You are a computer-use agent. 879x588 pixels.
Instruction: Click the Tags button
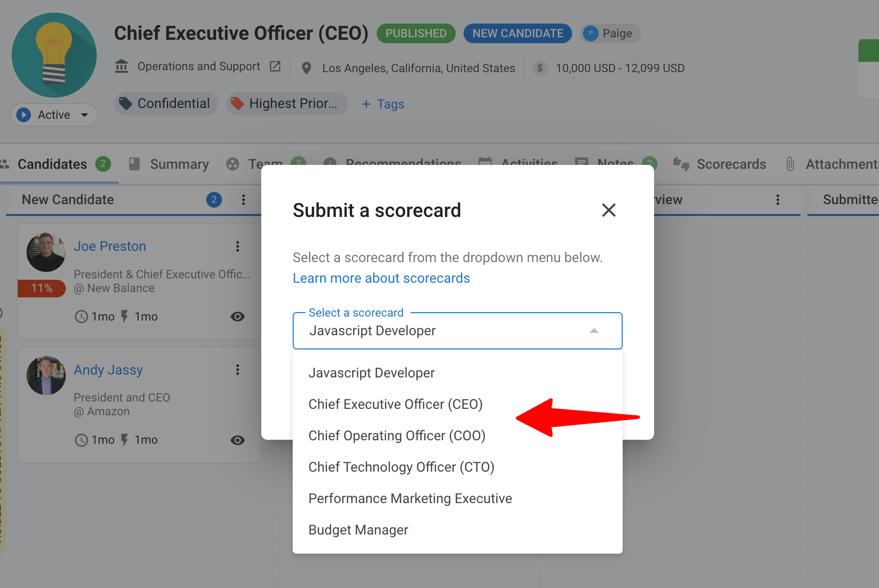[383, 104]
